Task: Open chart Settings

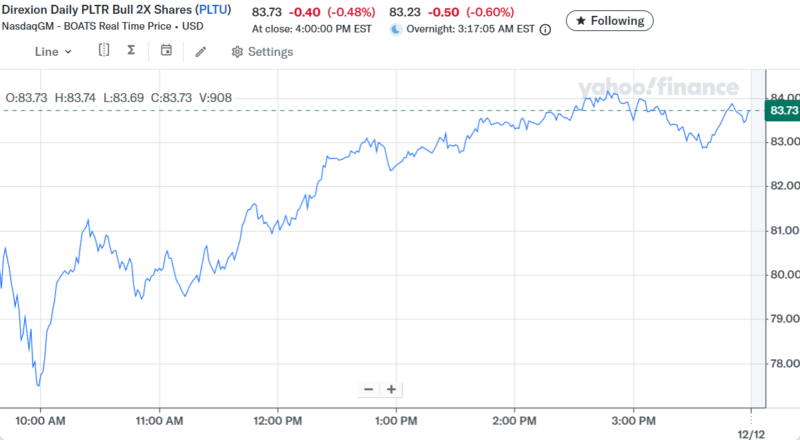Action: point(262,51)
